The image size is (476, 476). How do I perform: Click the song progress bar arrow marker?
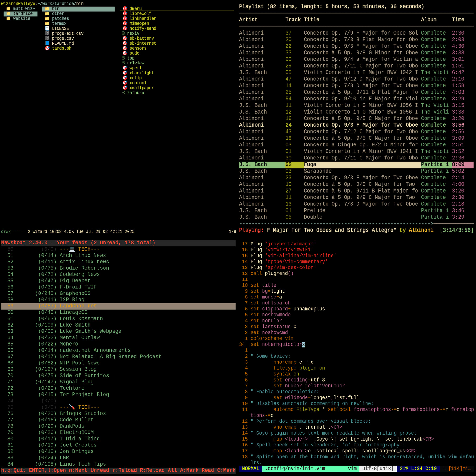coord(432,223)
